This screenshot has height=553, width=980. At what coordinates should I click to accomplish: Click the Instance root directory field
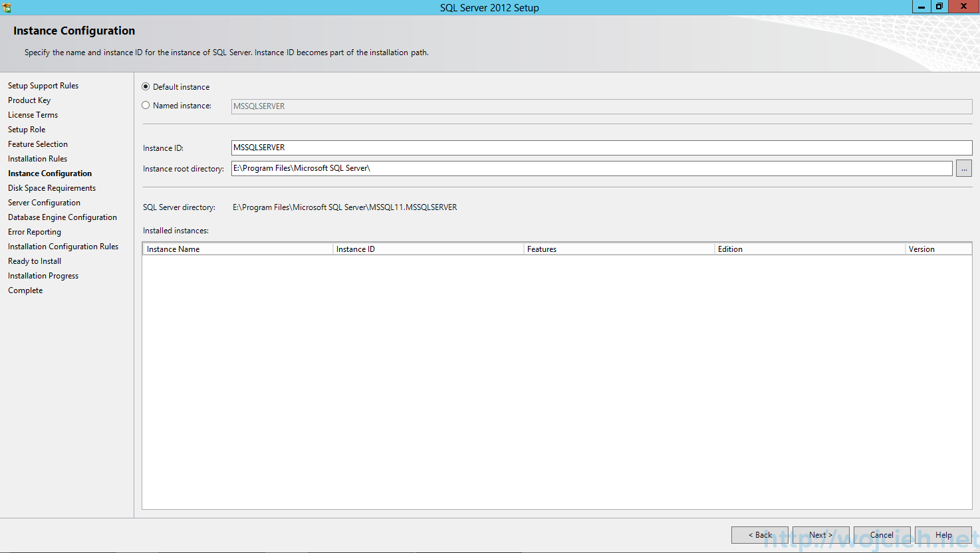[x=592, y=168]
